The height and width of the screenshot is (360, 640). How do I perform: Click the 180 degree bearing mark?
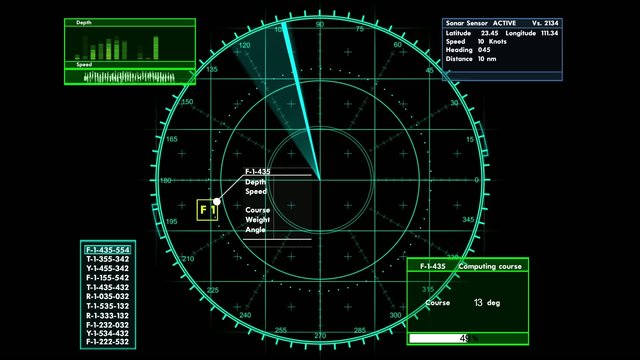[165, 180]
